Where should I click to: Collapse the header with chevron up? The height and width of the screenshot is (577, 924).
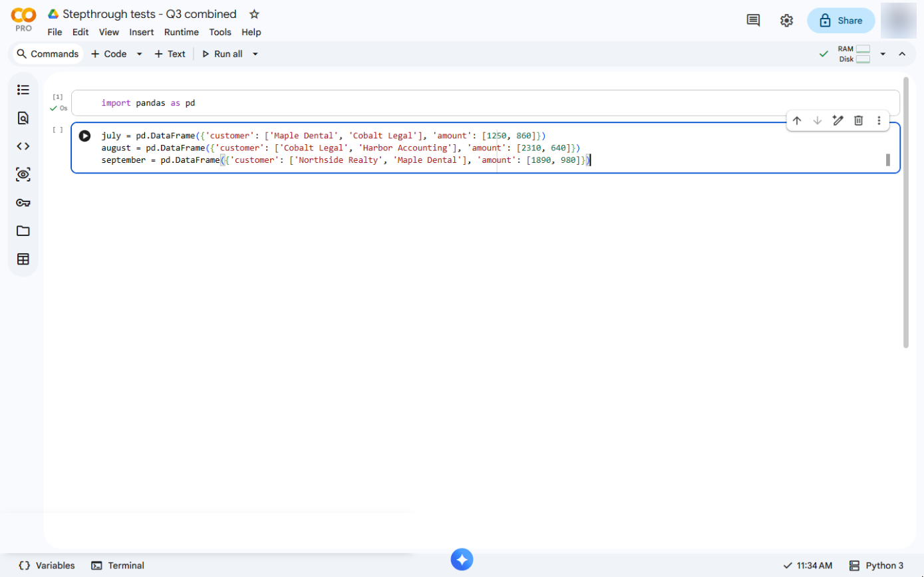point(902,54)
